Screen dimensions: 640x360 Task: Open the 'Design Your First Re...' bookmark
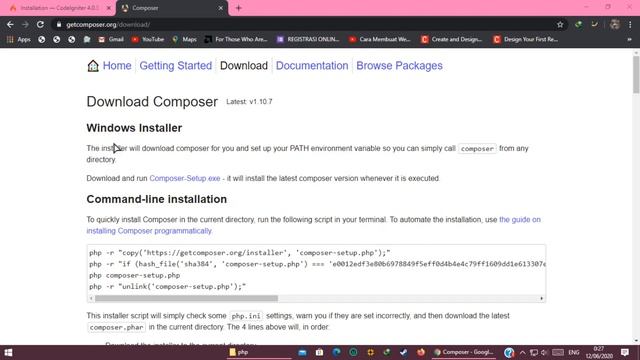(526, 40)
